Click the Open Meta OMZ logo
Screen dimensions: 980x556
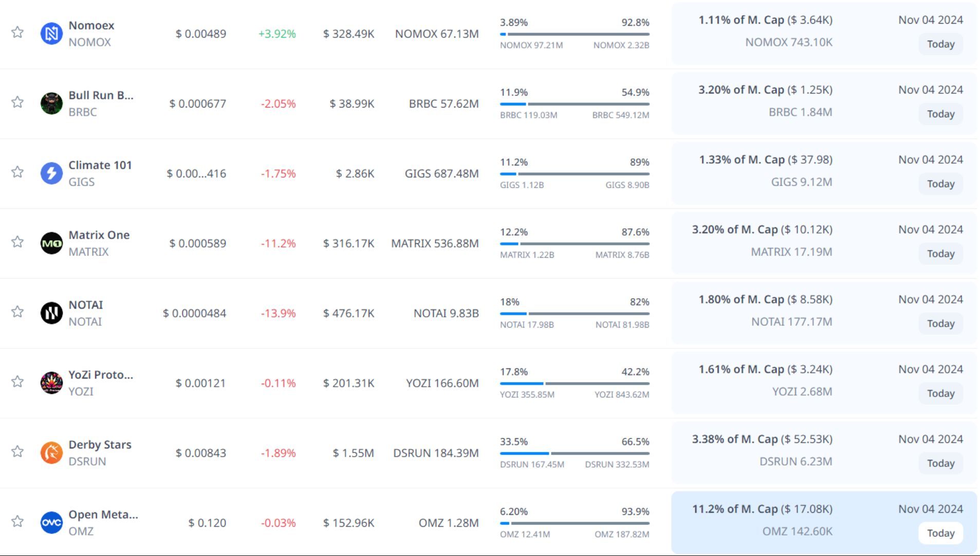point(51,523)
